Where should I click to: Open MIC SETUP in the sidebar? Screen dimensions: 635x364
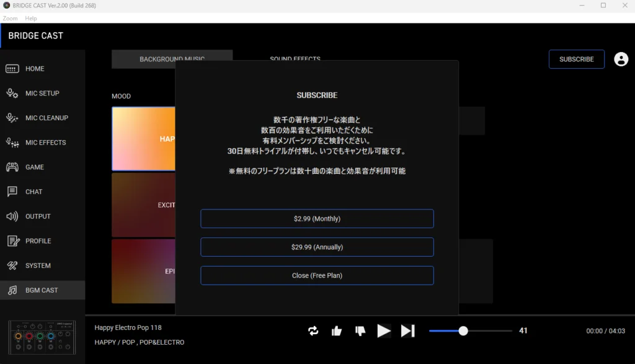pyautogui.click(x=42, y=94)
